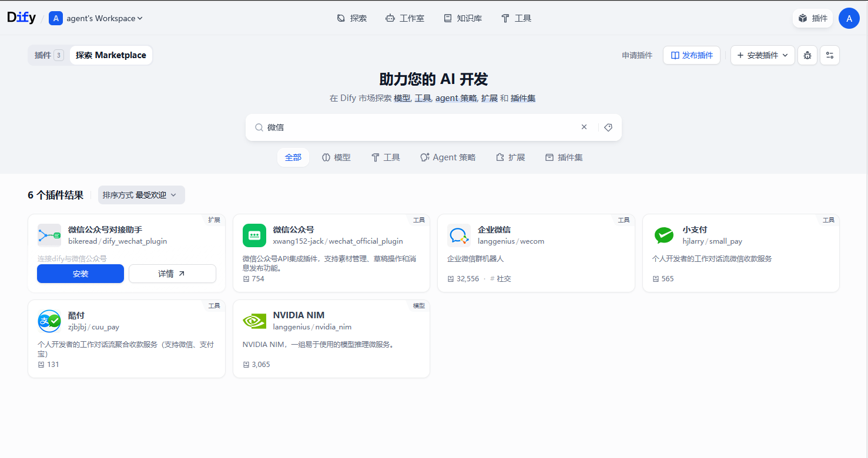Click xwang152-jack / wechat_official_plugin text
The width and height of the screenshot is (868, 458).
click(338, 241)
